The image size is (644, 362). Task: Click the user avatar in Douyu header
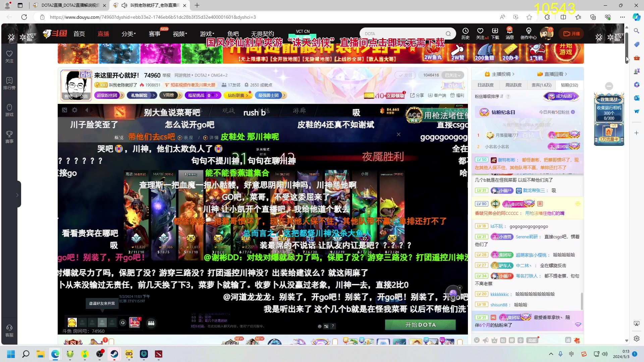[546, 34]
